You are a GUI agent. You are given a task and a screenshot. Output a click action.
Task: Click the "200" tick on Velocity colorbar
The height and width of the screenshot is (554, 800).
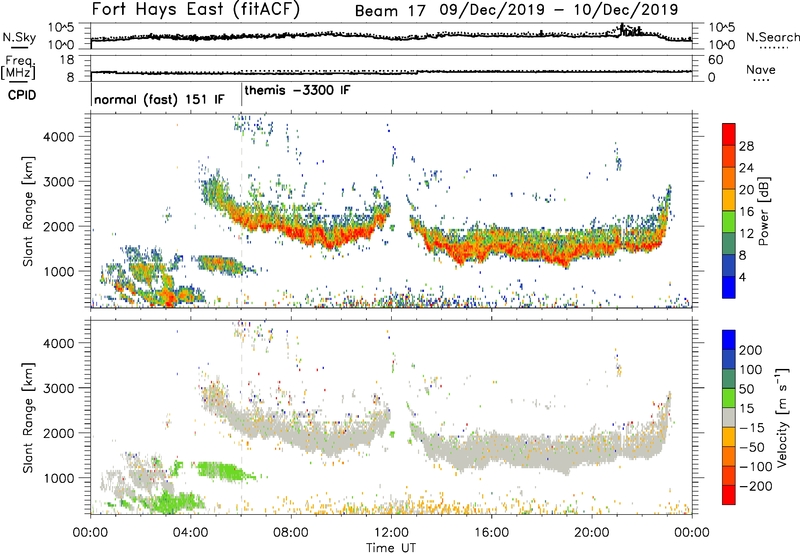(751, 350)
